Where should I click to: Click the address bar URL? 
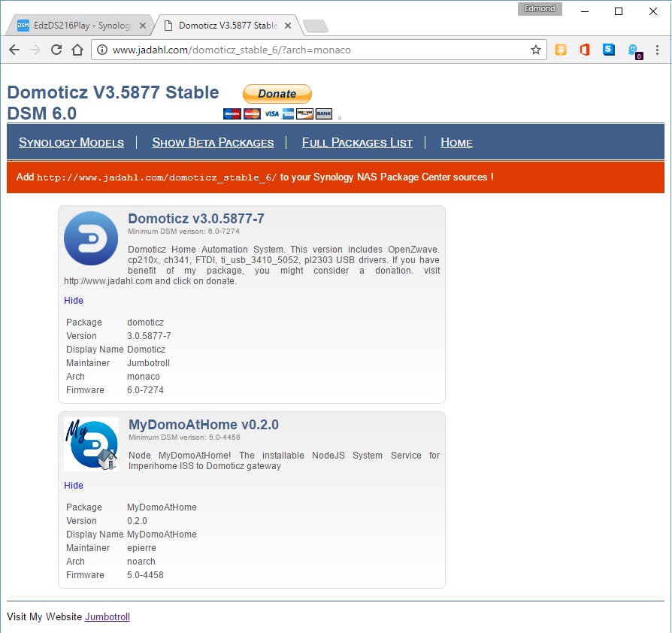click(232, 50)
